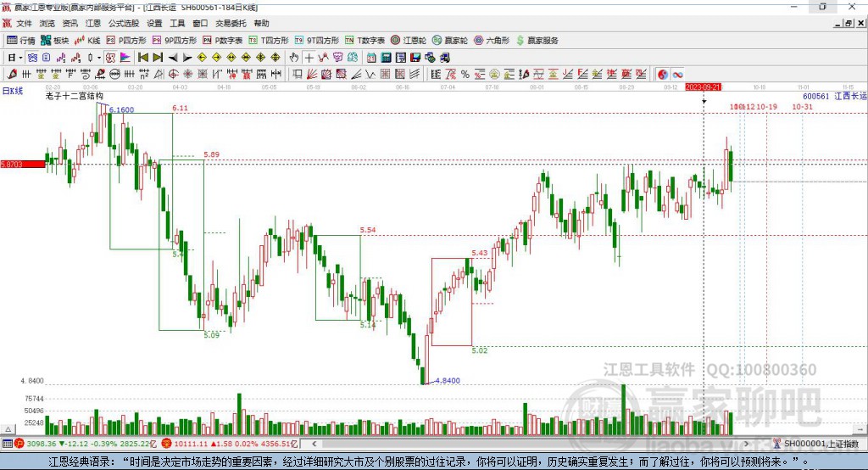Screen dimensions: 868x470
Task: Click the 深 Shenzhen index status icon
Action: (167, 444)
